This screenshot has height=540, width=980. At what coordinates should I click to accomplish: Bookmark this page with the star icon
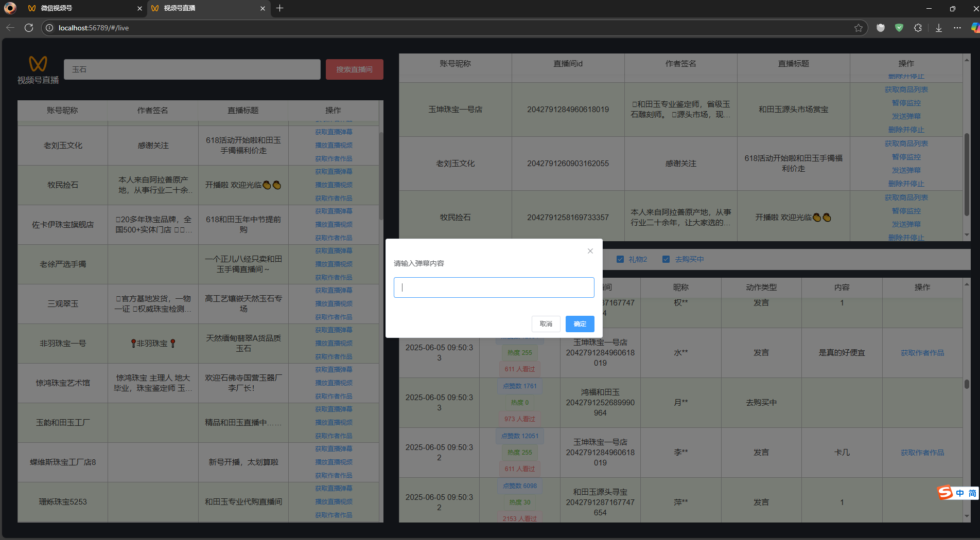tap(858, 28)
